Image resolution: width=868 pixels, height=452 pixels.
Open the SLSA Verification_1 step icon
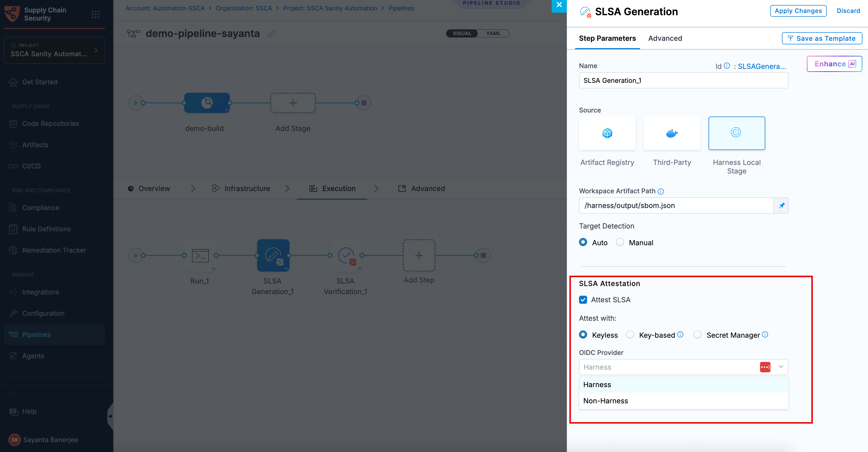pyautogui.click(x=346, y=255)
